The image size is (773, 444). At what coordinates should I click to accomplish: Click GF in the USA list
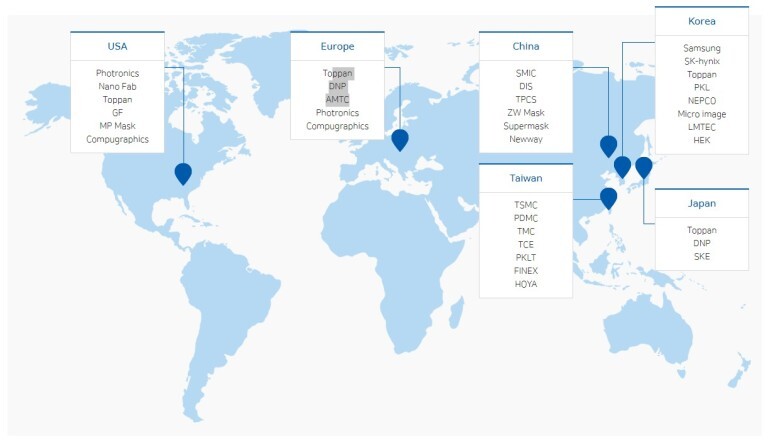[x=117, y=113]
